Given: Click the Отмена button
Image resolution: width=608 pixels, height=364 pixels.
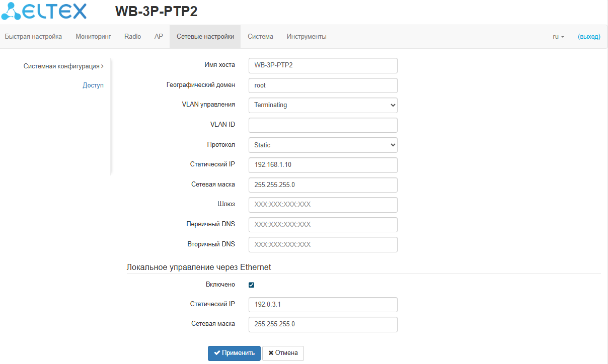Looking at the screenshot, I should point(283,353).
